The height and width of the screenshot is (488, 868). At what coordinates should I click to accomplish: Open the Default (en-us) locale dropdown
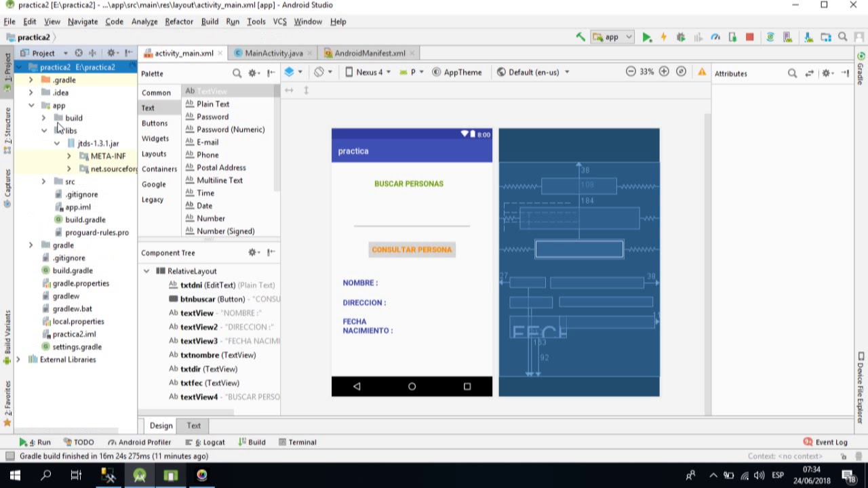[533, 72]
